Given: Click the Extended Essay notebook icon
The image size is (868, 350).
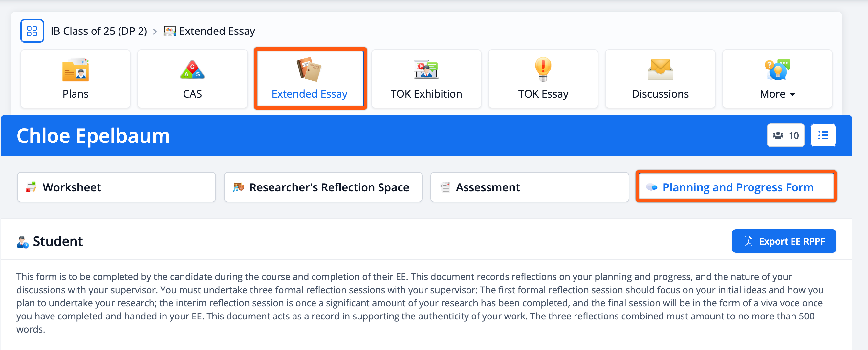Looking at the screenshot, I should (x=309, y=70).
